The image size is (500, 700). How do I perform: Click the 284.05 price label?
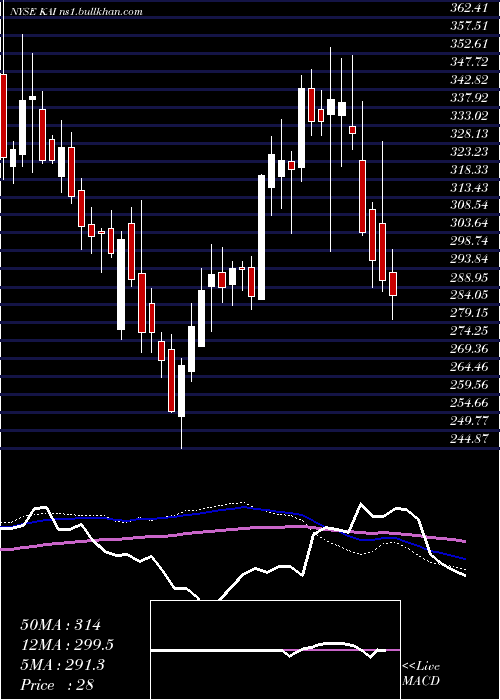click(x=468, y=295)
